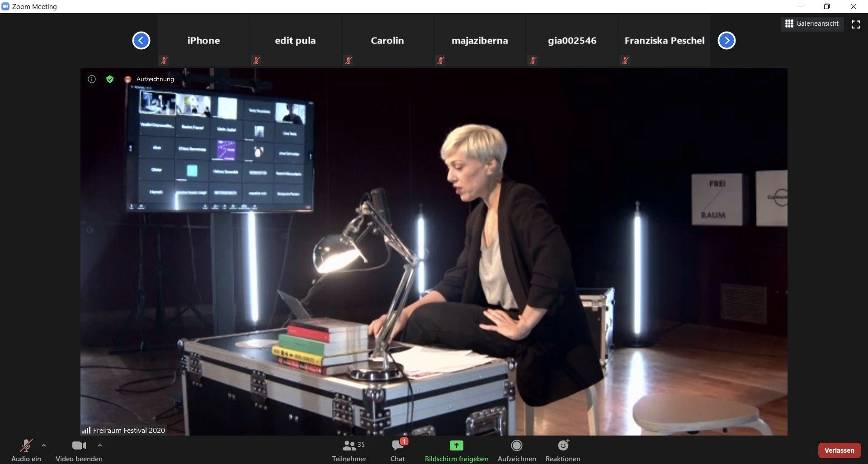Click Bildschirm freigeben share screen icon
This screenshot has width=868, height=464.
(x=456, y=446)
